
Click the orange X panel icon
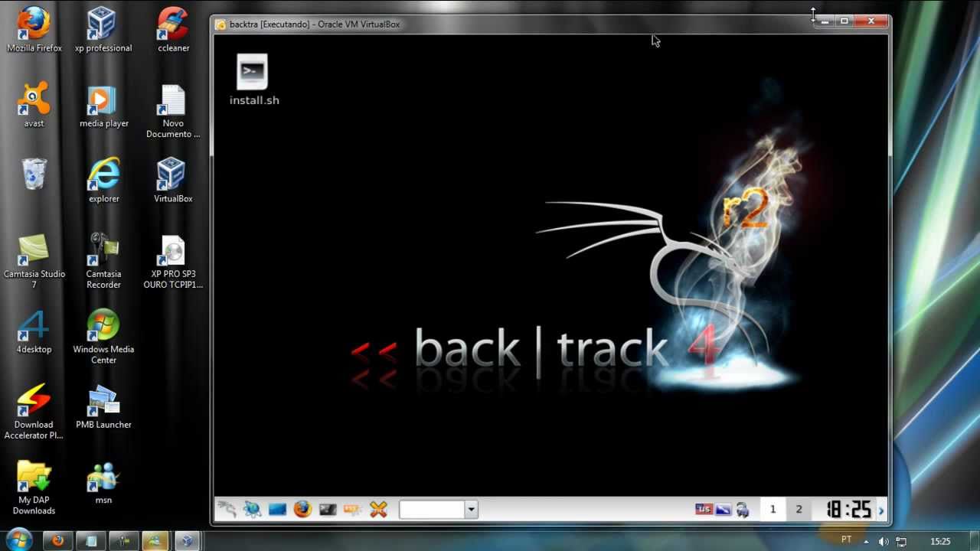378,509
